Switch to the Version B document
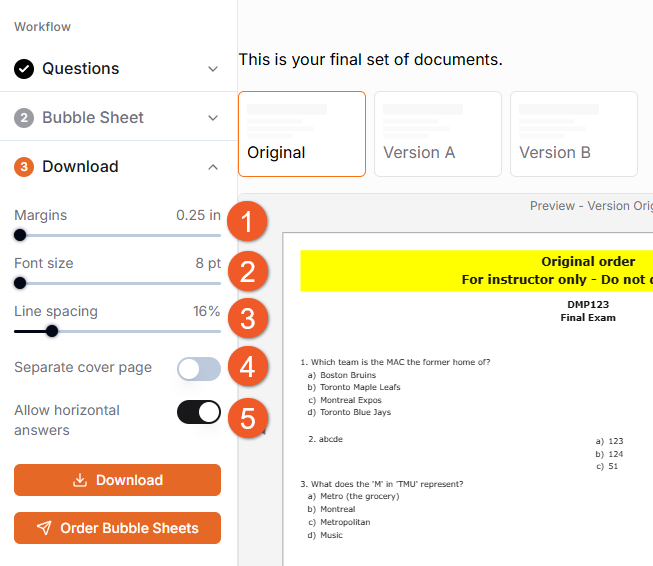Image resolution: width=653 pixels, height=566 pixels. click(x=574, y=134)
